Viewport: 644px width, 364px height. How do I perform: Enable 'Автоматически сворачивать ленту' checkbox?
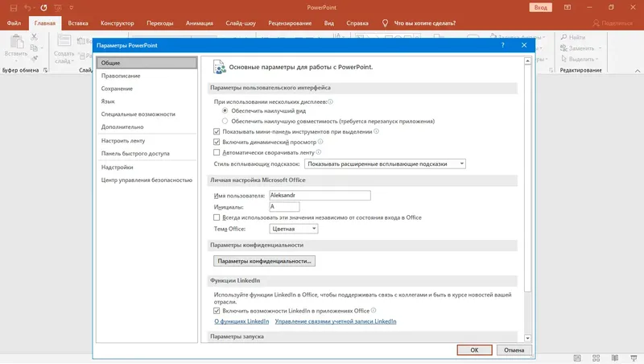217,152
